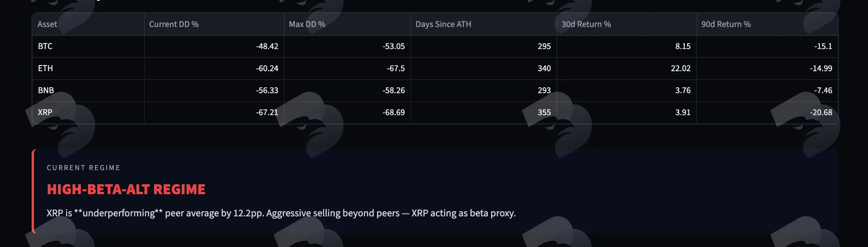The width and height of the screenshot is (868, 247).
Task: Click ETH 30d return value 22.02
Action: point(681,68)
